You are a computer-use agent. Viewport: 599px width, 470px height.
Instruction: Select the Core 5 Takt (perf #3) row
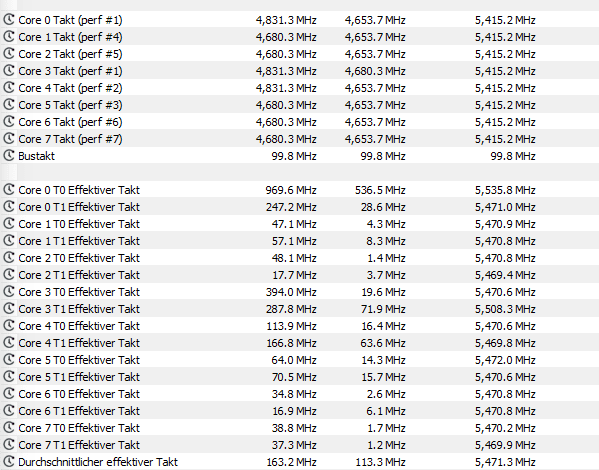point(300,105)
